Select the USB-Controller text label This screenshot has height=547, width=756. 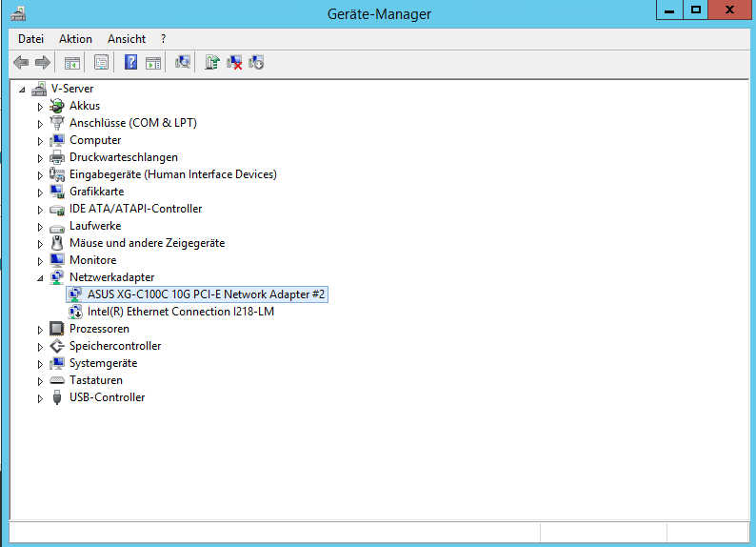click(107, 397)
